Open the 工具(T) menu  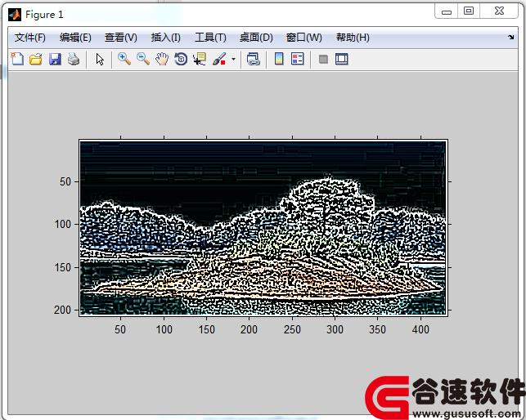[x=211, y=38]
